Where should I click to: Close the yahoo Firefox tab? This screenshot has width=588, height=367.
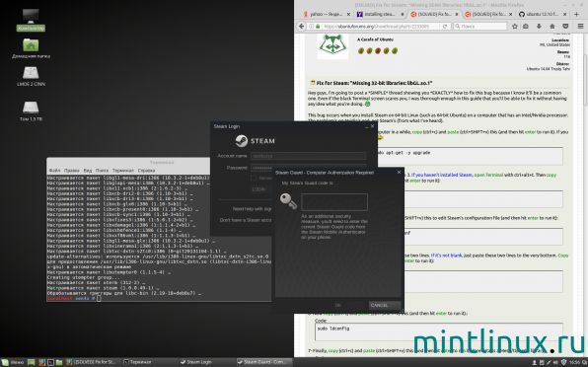point(348,14)
